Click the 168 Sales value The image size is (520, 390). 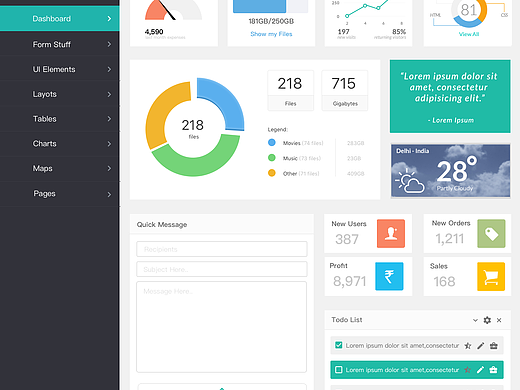444,281
